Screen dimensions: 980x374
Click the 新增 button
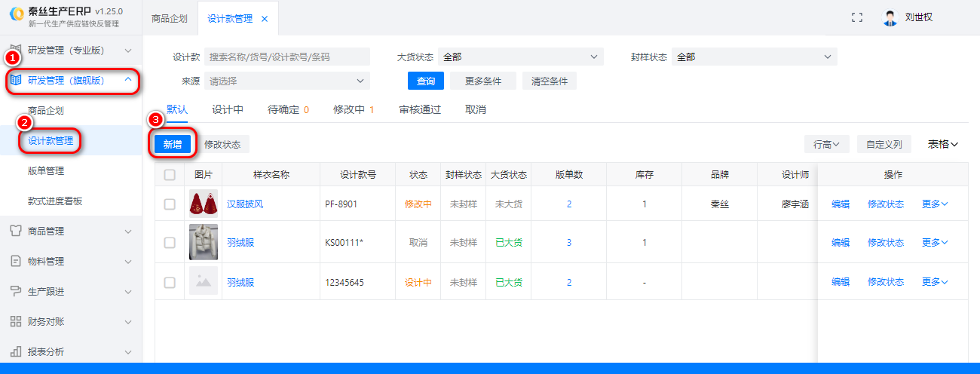172,144
